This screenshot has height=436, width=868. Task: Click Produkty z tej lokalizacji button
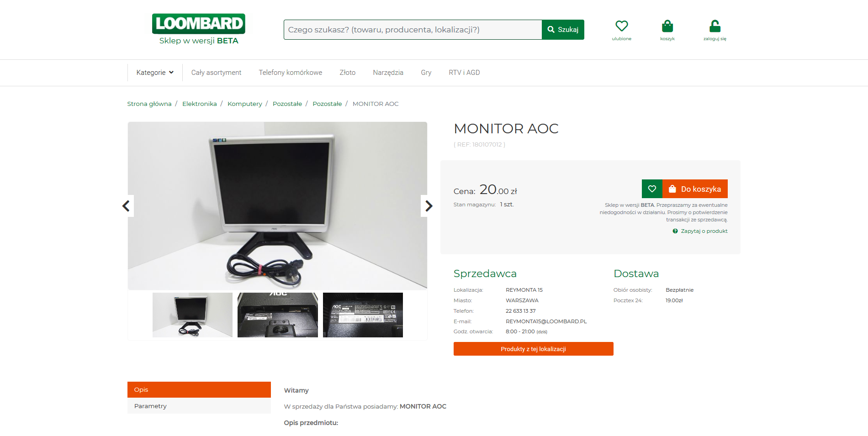pyautogui.click(x=533, y=349)
